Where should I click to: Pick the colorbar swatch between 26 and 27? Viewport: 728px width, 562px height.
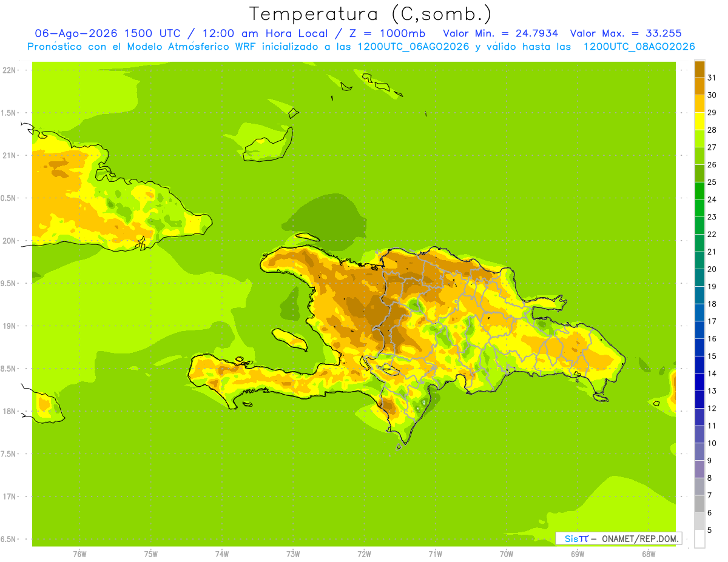coord(699,156)
